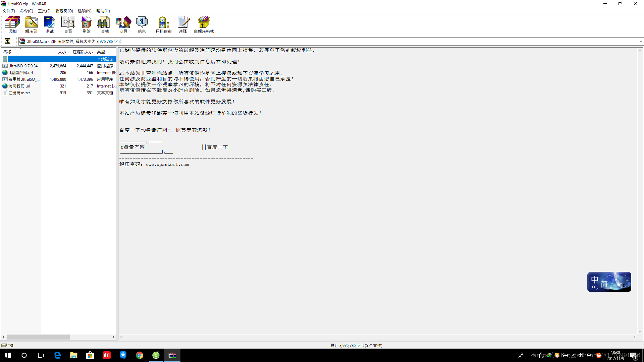Viewport: 644px width, 362px height.
Task: Sort list by 名称 column header
Action: point(13,52)
